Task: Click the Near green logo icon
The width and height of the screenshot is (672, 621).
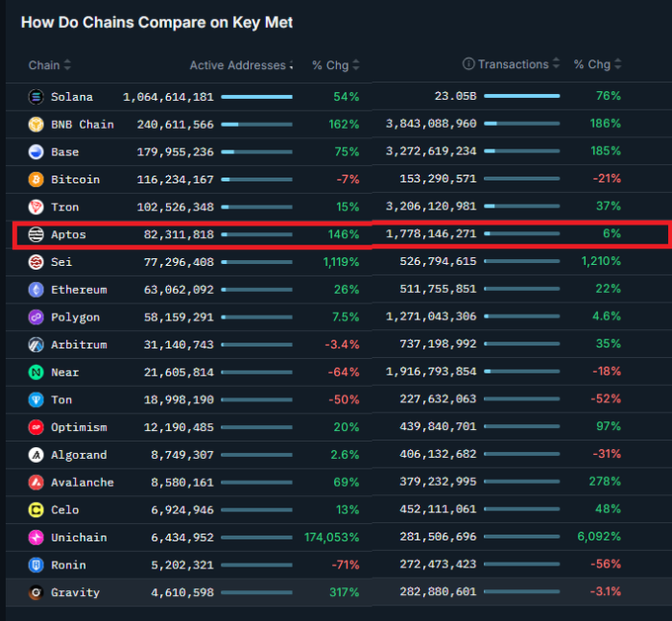Action: [36, 373]
